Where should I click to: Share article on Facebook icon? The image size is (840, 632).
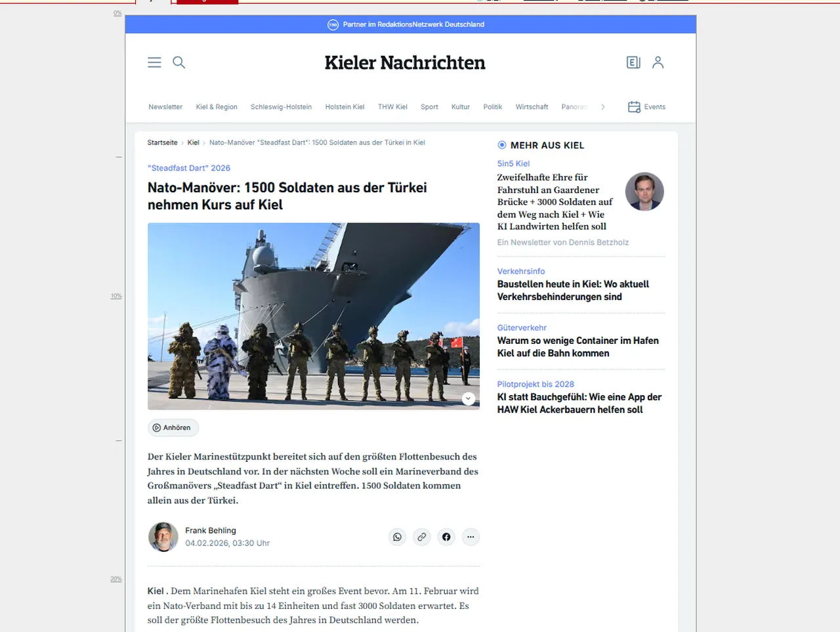[x=446, y=537]
